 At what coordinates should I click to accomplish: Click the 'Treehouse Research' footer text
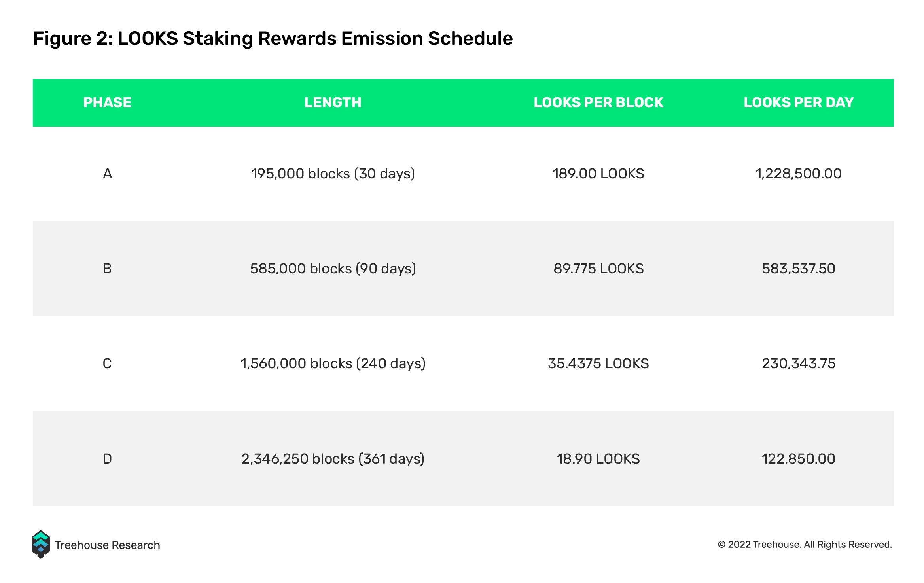[x=107, y=545]
